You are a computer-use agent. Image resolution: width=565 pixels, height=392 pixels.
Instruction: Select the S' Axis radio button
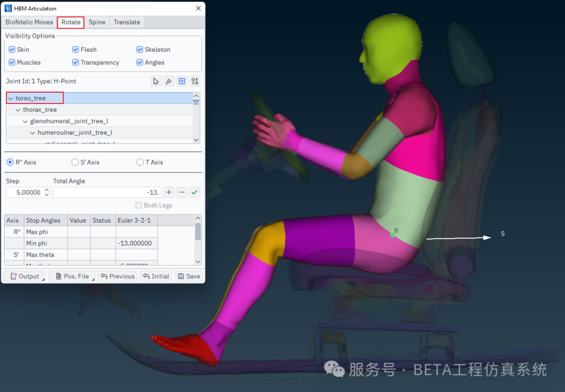75,162
